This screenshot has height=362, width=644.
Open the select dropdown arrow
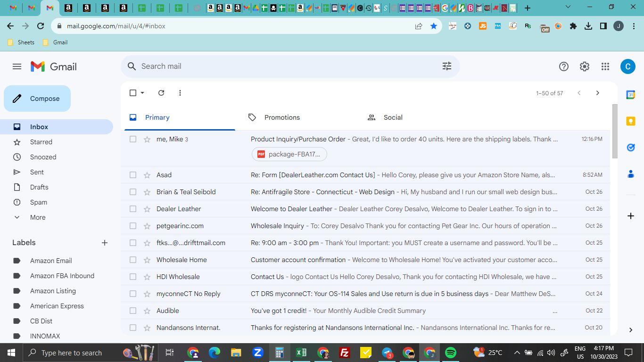[x=142, y=93]
